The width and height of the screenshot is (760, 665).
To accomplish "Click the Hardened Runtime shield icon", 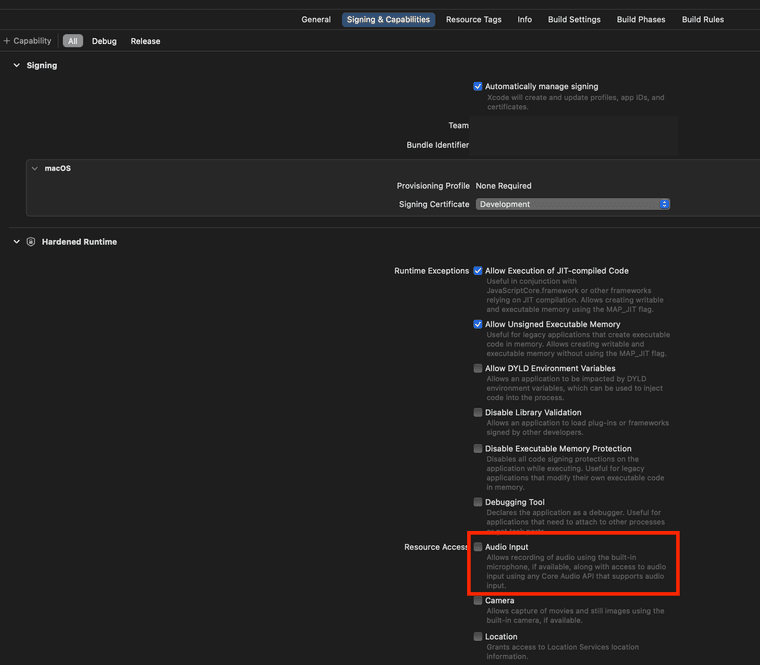I will click(x=31, y=242).
